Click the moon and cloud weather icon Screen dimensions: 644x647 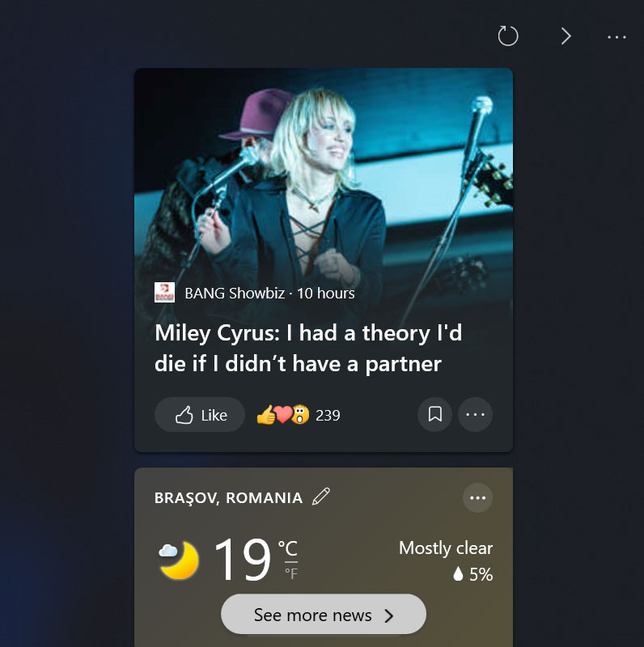178,560
